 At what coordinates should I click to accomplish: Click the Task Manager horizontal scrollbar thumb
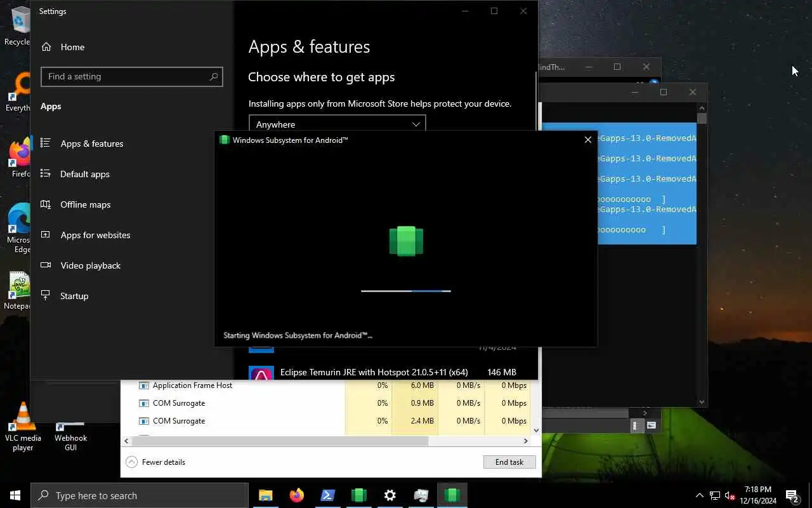pyautogui.click(x=280, y=441)
